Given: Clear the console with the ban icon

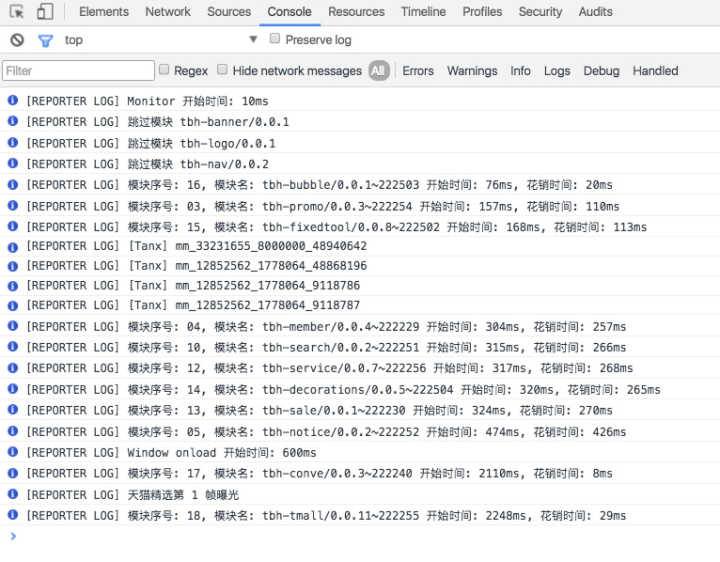Looking at the screenshot, I should click(17, 40).
